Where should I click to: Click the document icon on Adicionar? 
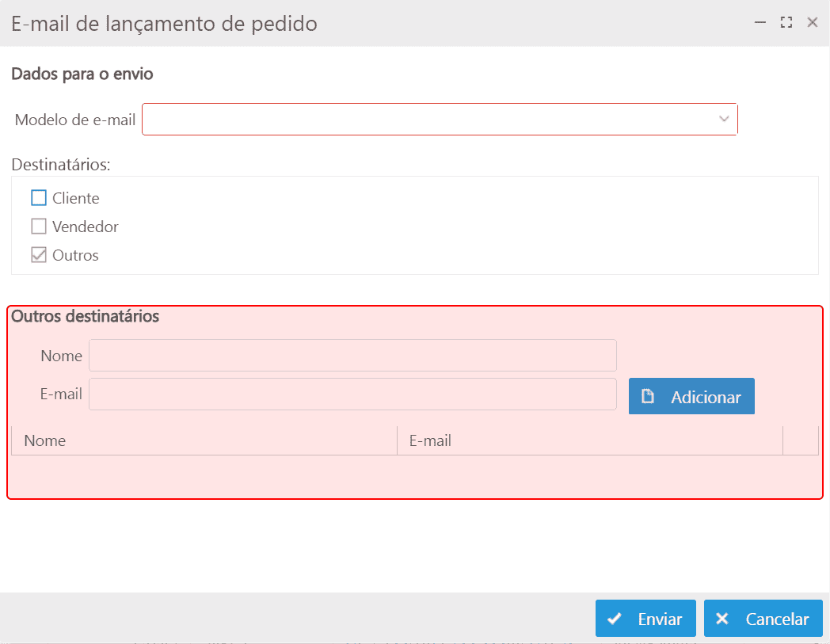coord(648,397)
